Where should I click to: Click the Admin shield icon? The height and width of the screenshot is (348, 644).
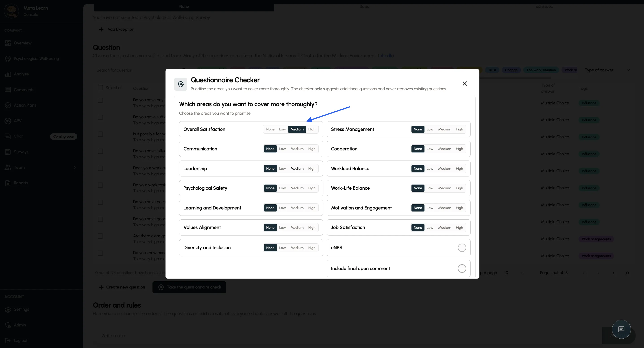[8, 325]
